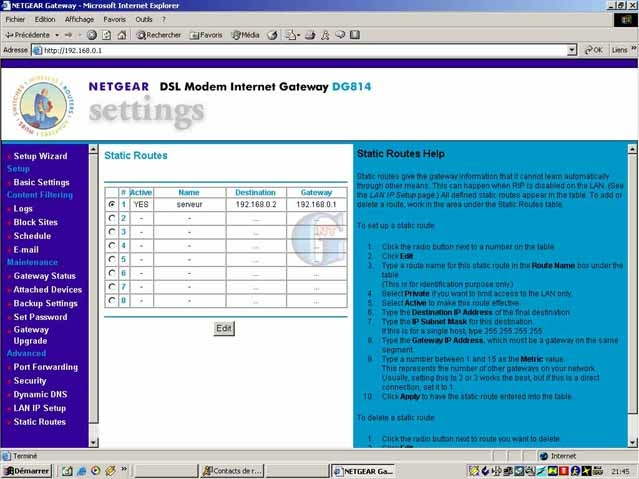Open the E-mail link
This screenshot has height=479, width=639.
point(26,250)
